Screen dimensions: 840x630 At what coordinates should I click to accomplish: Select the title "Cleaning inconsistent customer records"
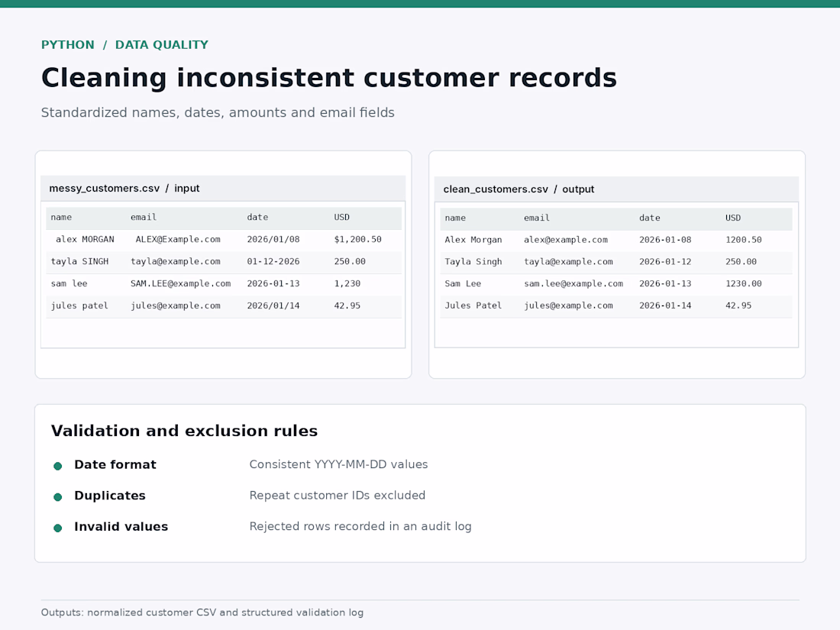pyautogui.click(x=329, y=78)
